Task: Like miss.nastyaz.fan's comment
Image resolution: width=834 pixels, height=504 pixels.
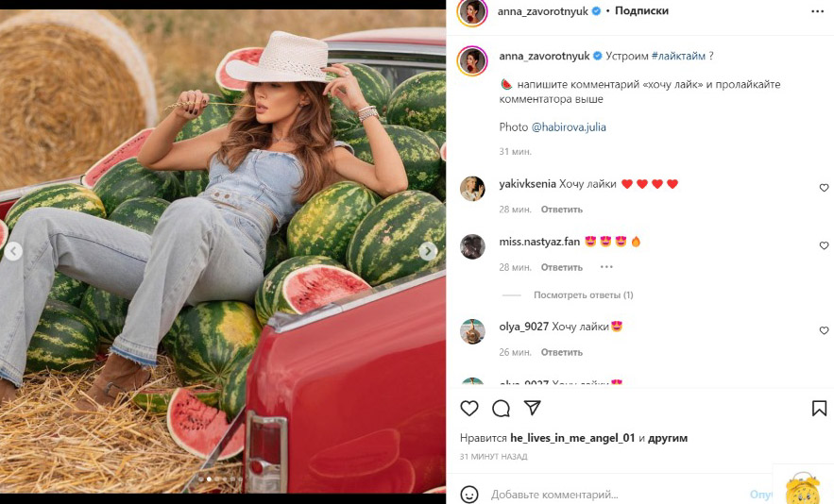Action: click(x=824, y=245)
